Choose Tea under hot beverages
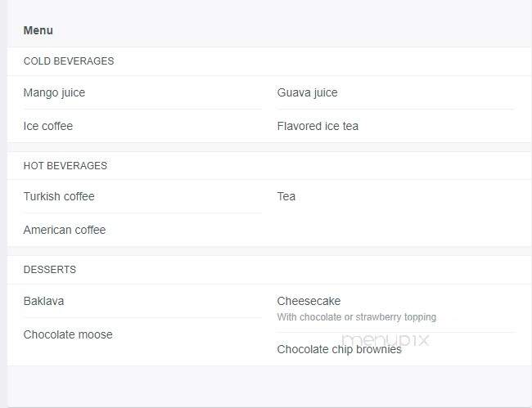This screenshot has height=408, width=532. pyautogui.click(x=286, y=196)
